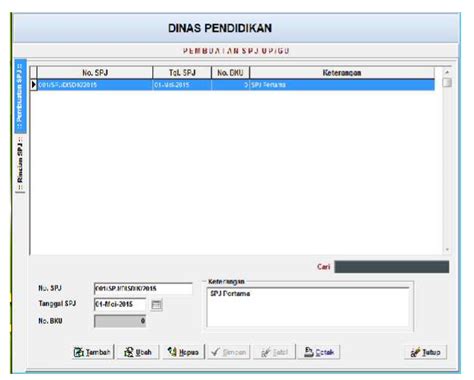
Task: Click the Cetak print button
Action: click(319, 352)
